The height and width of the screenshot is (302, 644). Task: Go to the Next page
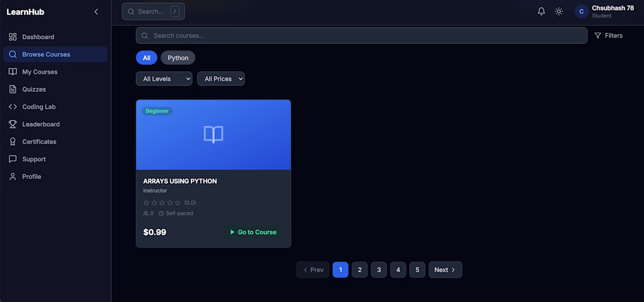pos(445,270)
